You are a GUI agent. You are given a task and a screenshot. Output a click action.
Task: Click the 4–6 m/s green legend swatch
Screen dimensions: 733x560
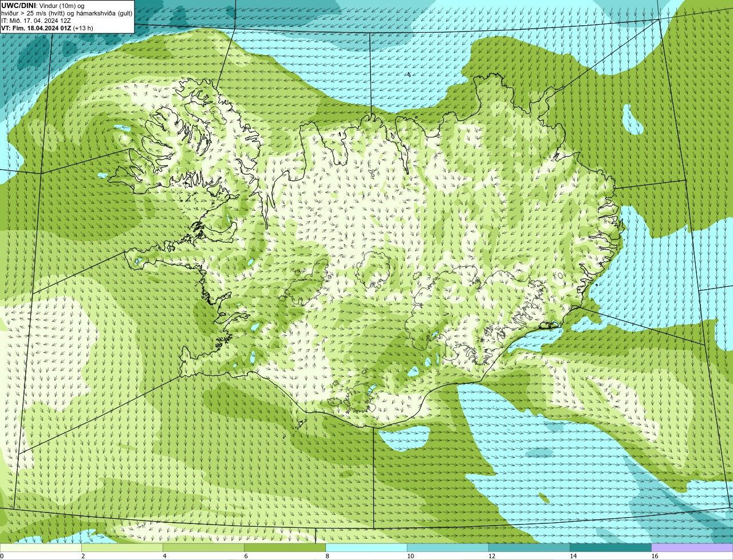click(x=203, y=547)
